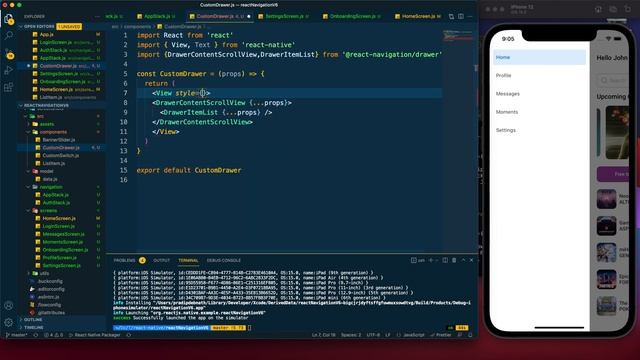Select the CustomDrawer.js editor tab
The height and width of the screenshot is (360, 640).
(220, 16)
